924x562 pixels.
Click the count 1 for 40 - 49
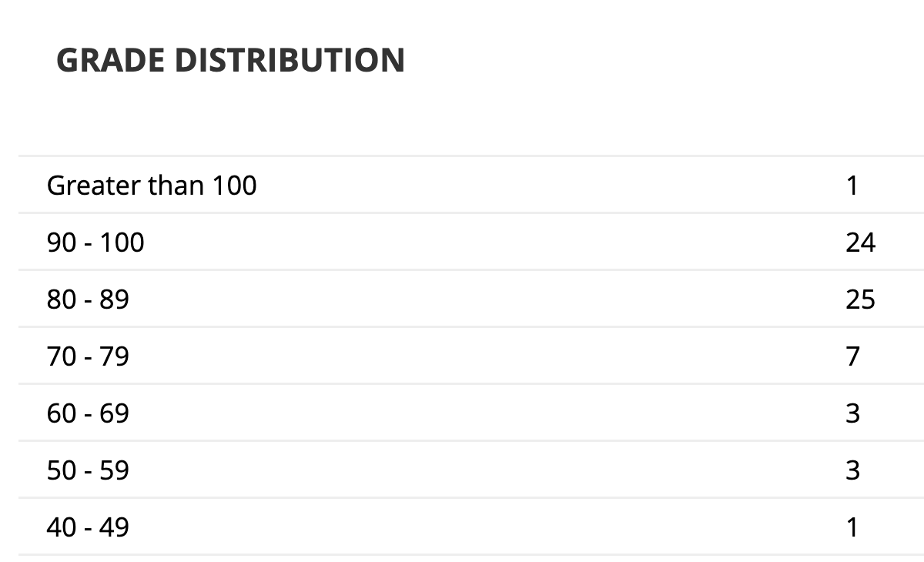852,527
